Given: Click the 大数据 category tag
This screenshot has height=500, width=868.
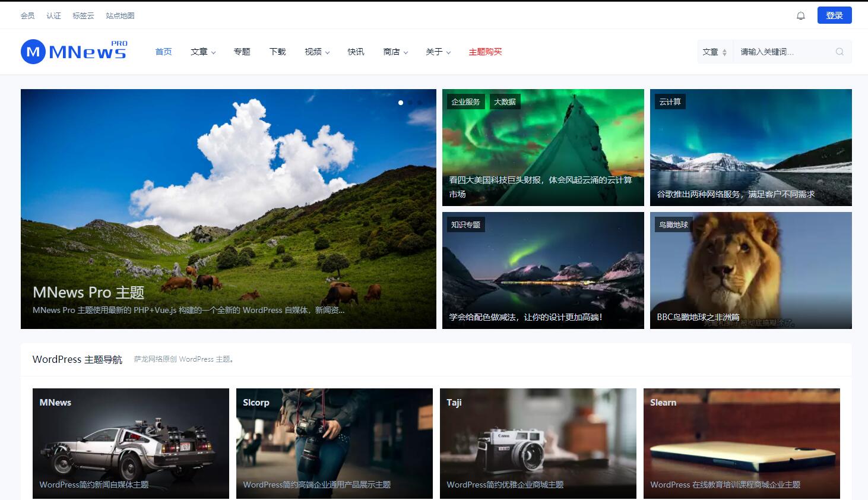Looking at the screenshot, I should click(505, 102).
